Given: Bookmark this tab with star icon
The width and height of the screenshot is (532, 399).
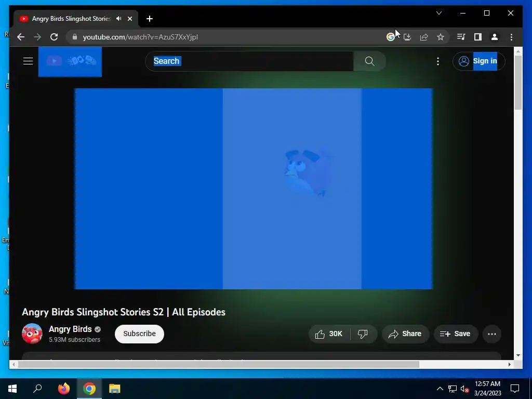Looking at the screenshot, I should pyautogui.click(x=441, y=37).
